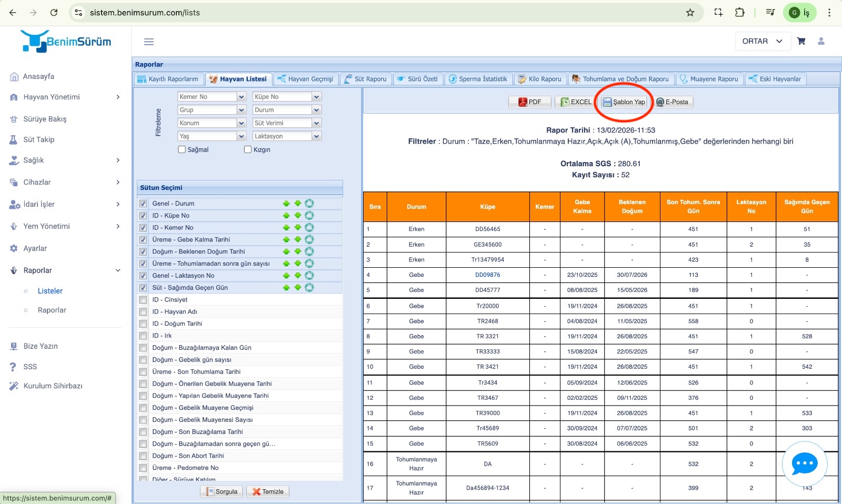The width and height of the screenshot is (842, 504).
Task: Move ID - Küpe No column down
Action: [x=298, y=216]
